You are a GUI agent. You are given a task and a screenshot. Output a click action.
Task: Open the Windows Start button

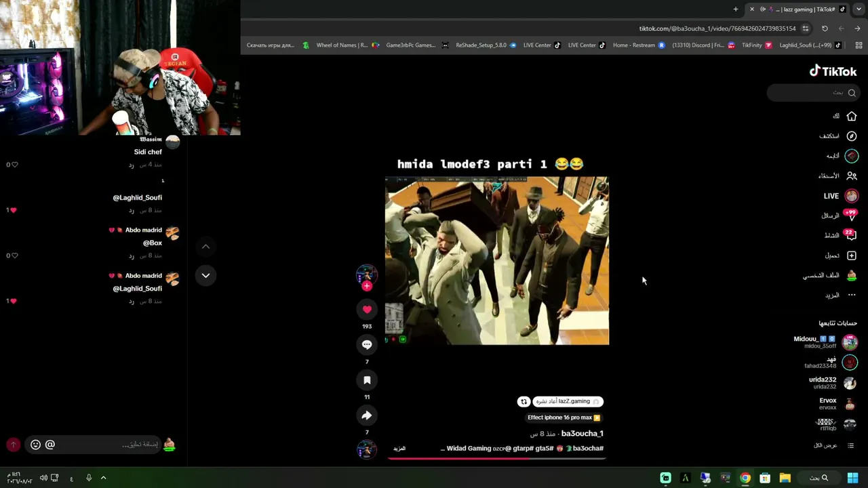click(853, 478)
